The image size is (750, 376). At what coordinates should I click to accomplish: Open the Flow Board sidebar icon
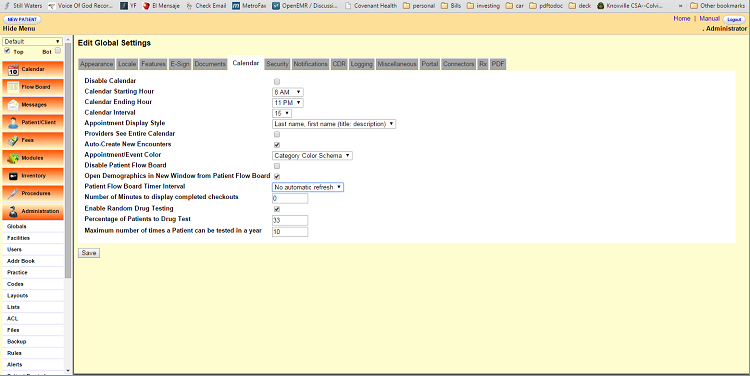[13, 87]
